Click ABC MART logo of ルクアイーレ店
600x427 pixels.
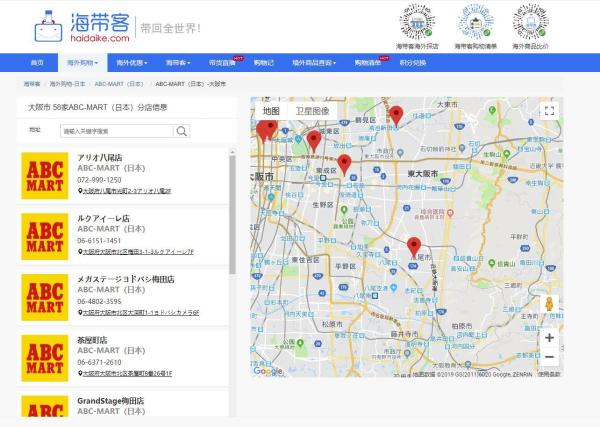click(45, 236)
